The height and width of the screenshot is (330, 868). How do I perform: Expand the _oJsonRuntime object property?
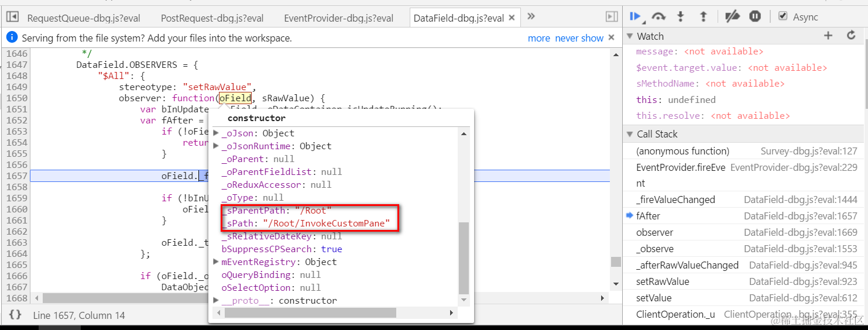click(x=216, y=146)
